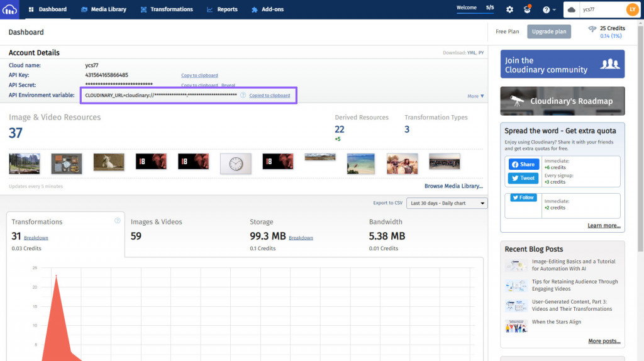The image size is (644, 361).
Task: Click the Upgrade plan button
Action: [x=548, y=31]
